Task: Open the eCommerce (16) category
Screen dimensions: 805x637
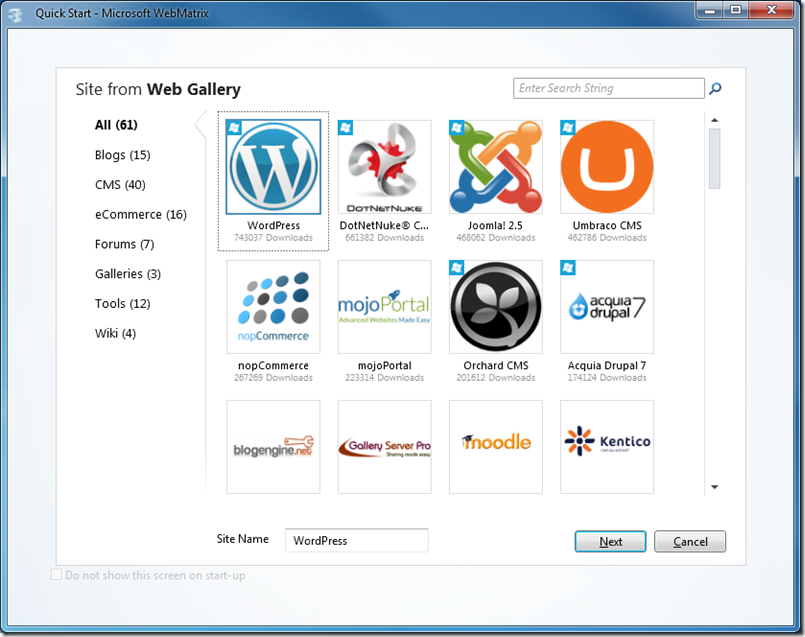Action: point(141,214)
